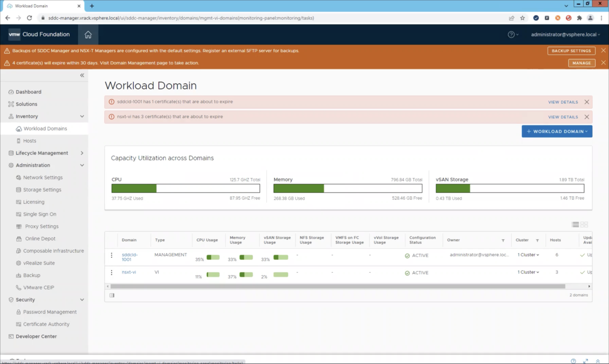
Task: Open help via the question mark icon
Action: pos(511,34)
